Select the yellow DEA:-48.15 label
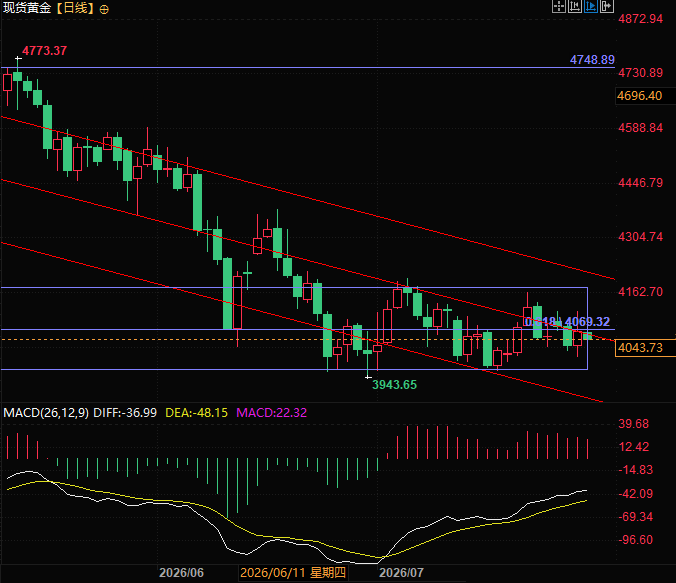676x583 pixels. click(197, 413)
